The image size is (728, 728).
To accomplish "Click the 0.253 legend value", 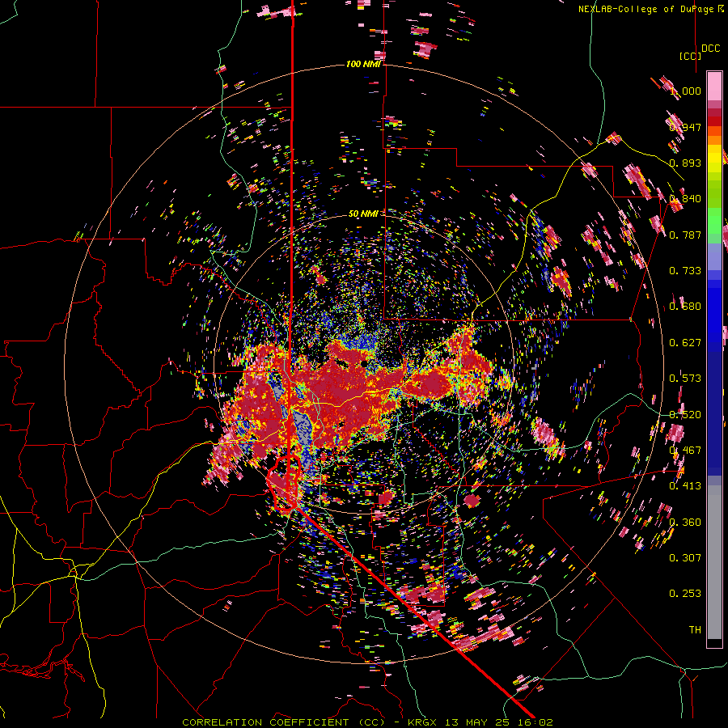I will tap(685, 594).
